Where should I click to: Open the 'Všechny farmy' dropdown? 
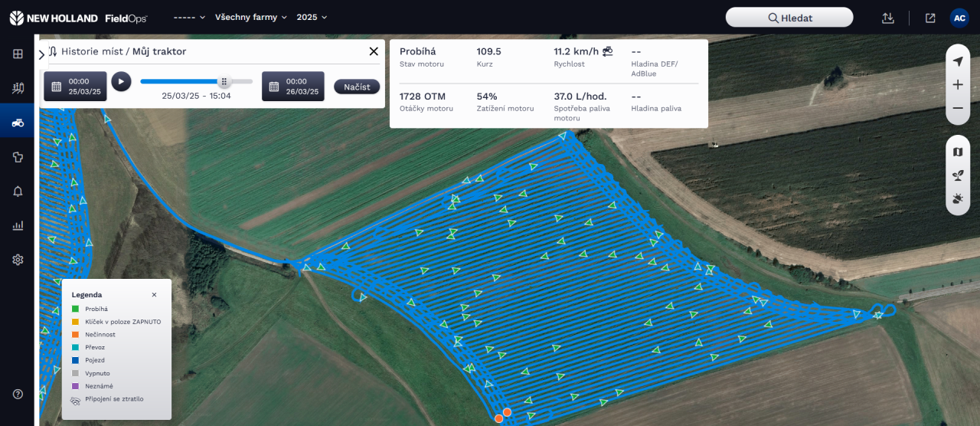[x=251, y=18]
